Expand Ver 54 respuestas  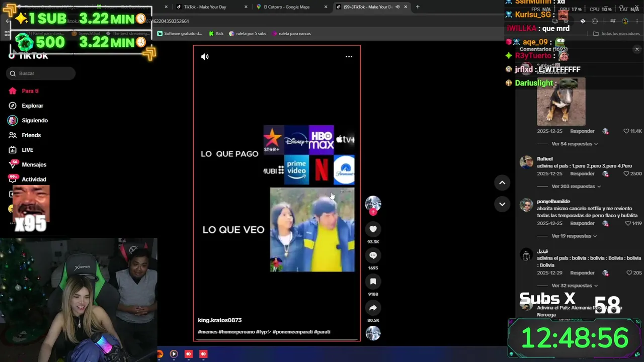tap(575, 144)
